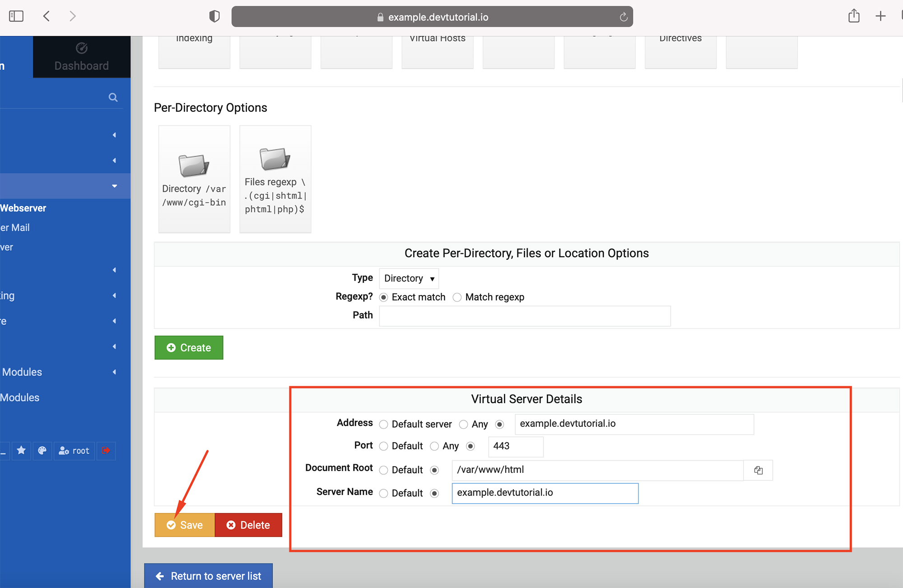Collapse the expanded Webserver sidebar section
This screenshot has height=588, width=903.
coord(114,185)
